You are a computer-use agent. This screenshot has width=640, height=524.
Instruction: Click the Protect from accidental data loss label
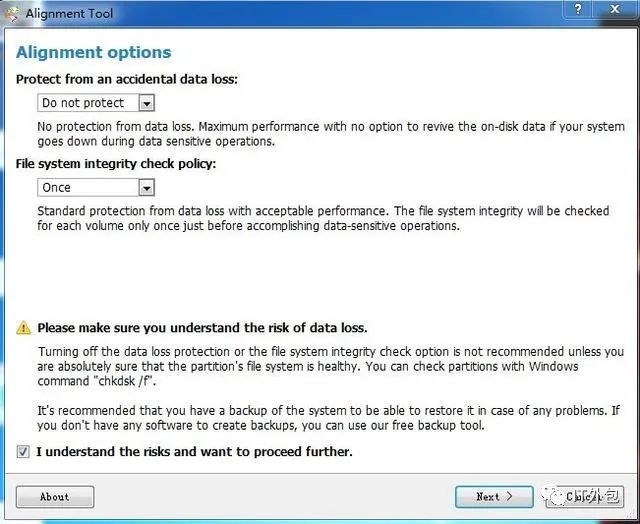tap(127, 79)
